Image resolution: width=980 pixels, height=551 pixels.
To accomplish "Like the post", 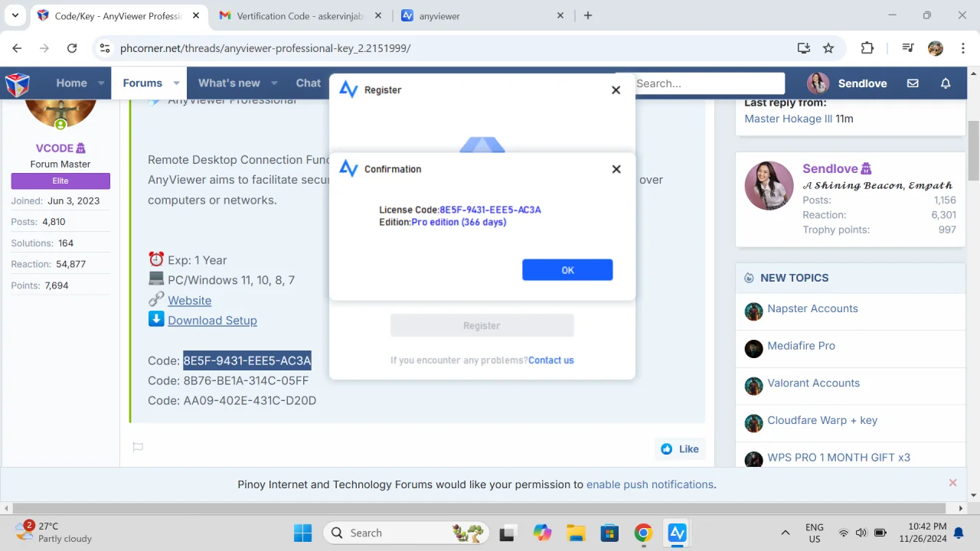I will [x=680, y=448].
